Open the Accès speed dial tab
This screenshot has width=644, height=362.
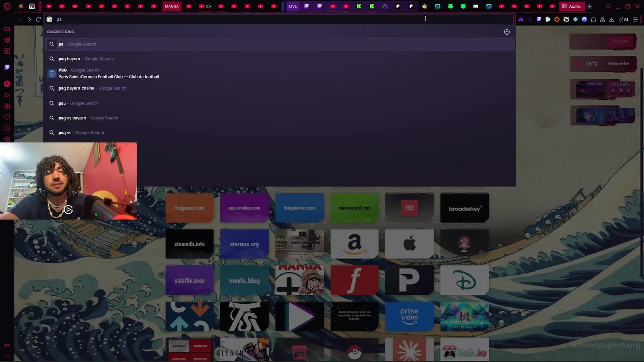[571, 6]
